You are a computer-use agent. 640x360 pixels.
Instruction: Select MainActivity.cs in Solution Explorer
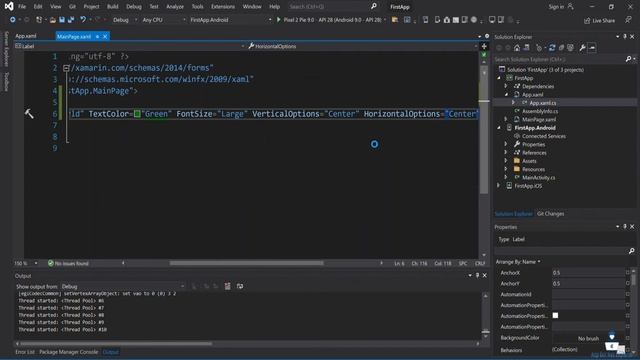point(538,178)
